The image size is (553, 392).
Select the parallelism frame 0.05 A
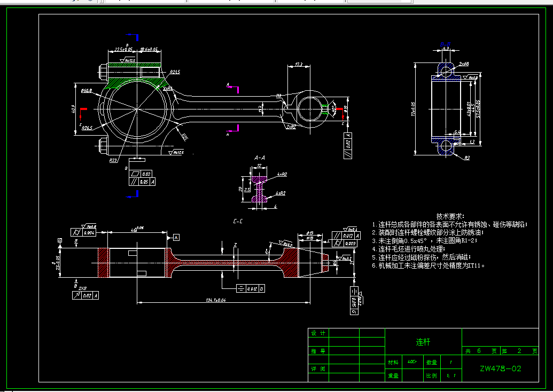pyautogui.click(x=142, y=182)
